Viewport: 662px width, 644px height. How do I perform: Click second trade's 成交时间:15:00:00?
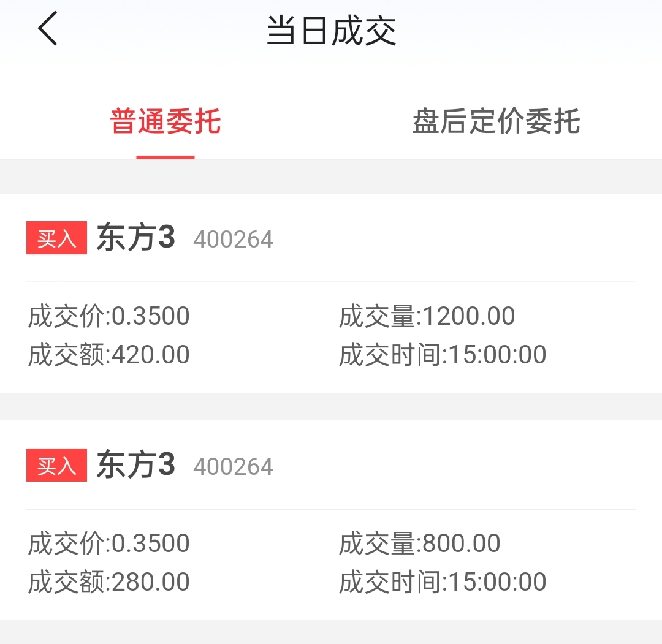[443, 581]
